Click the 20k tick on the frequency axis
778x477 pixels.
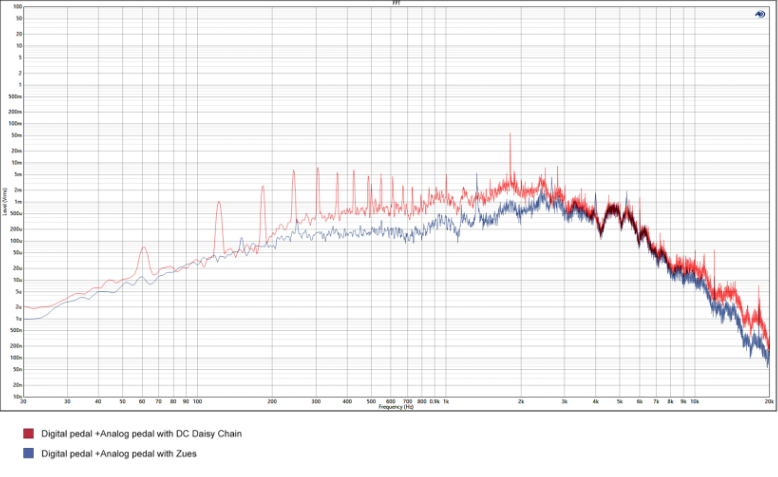768,401
